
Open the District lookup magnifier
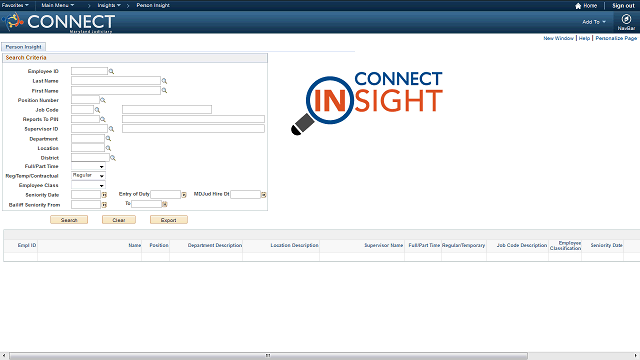113,158
